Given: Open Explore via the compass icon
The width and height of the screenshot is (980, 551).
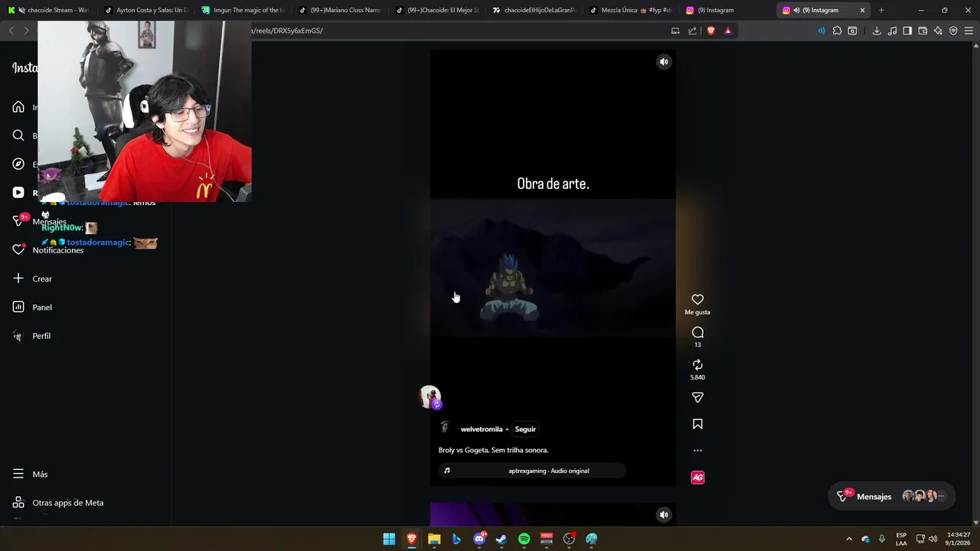Looking at the screenshot, I should tap(18, 164).
